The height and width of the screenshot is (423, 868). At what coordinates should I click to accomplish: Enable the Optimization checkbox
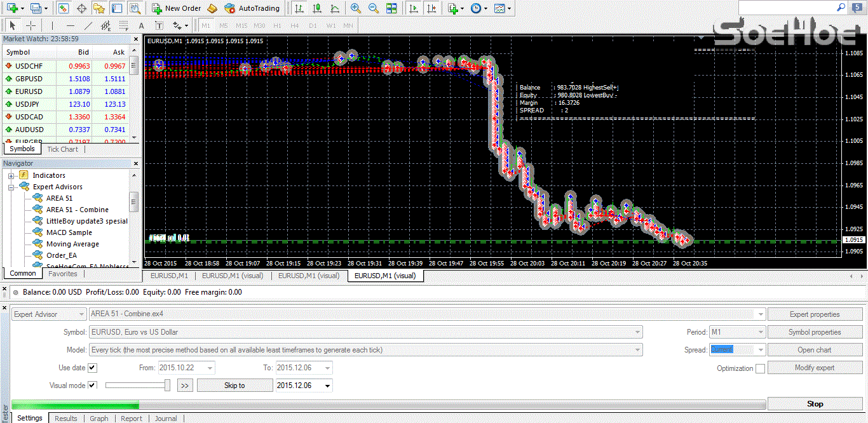tap(760, 368)
